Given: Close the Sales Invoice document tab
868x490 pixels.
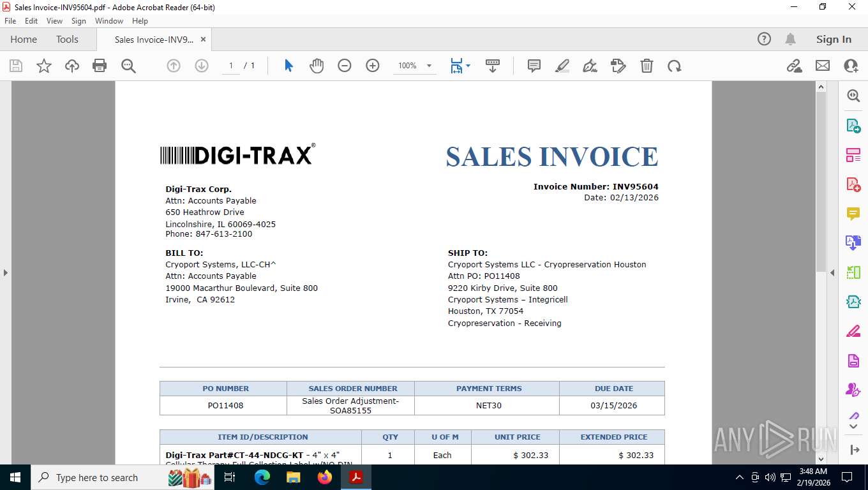Looking at the screenshot, I should [203, 40].
